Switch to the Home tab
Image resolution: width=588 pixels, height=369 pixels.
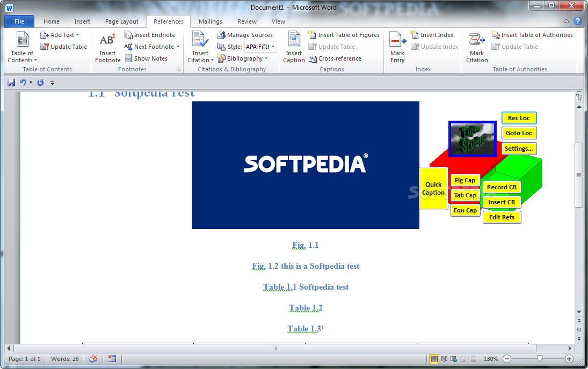tap(52, 21)
